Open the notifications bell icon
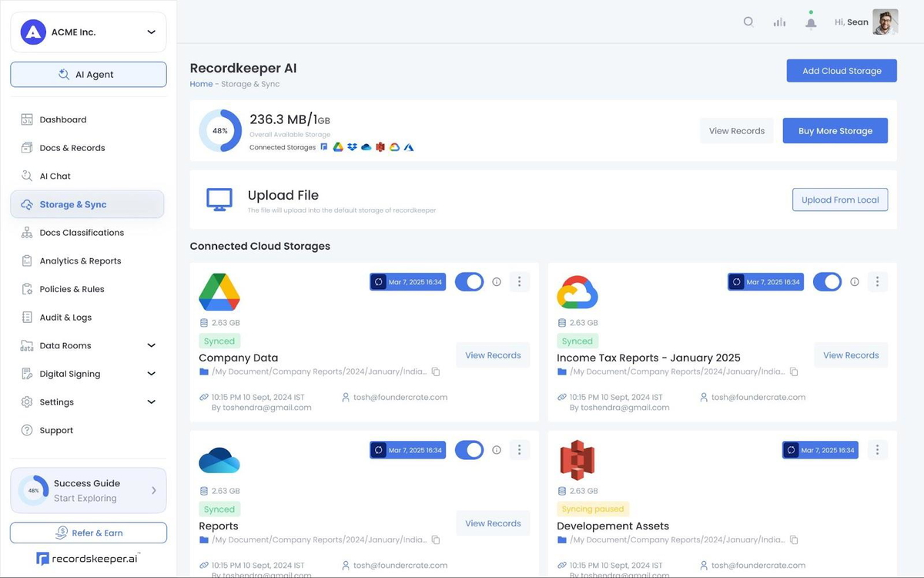This screenshot has height=578, width=924. click(811, 22)
